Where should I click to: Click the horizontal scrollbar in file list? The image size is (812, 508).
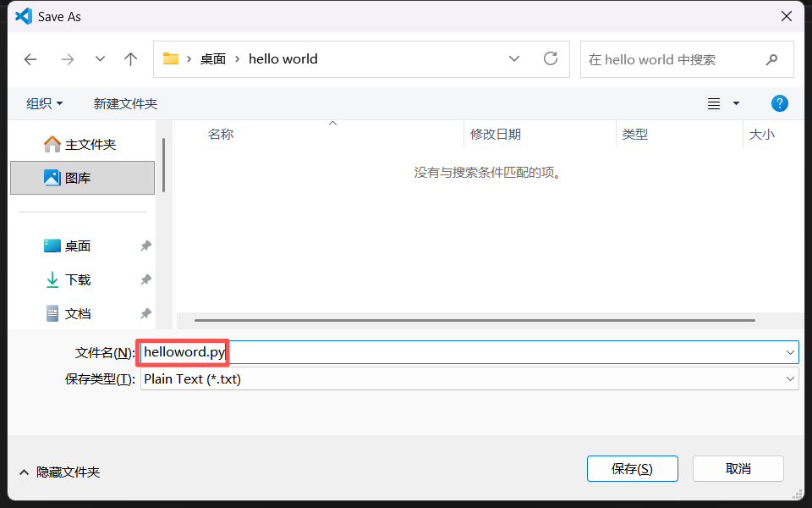[x=474, y=320]
